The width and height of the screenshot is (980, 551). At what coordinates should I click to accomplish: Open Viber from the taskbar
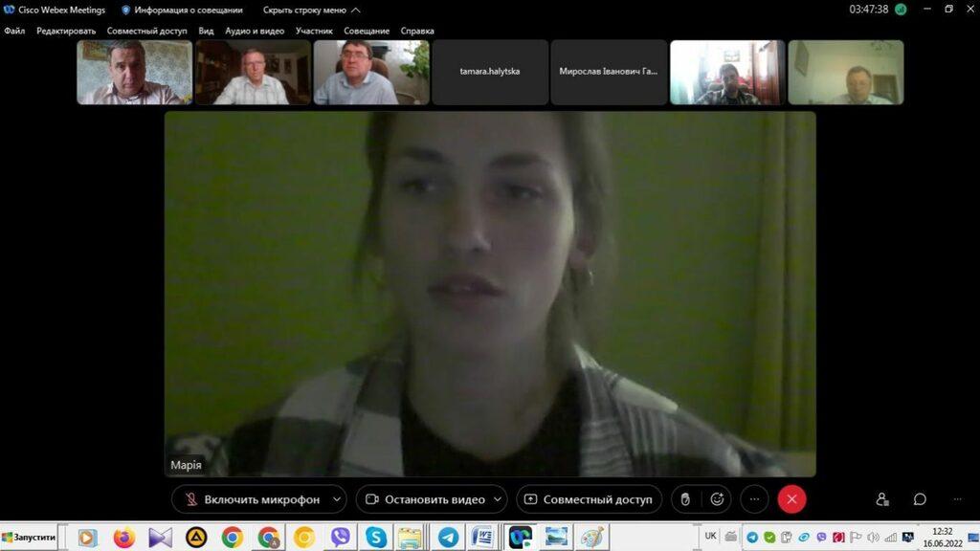tap(341, 538)
